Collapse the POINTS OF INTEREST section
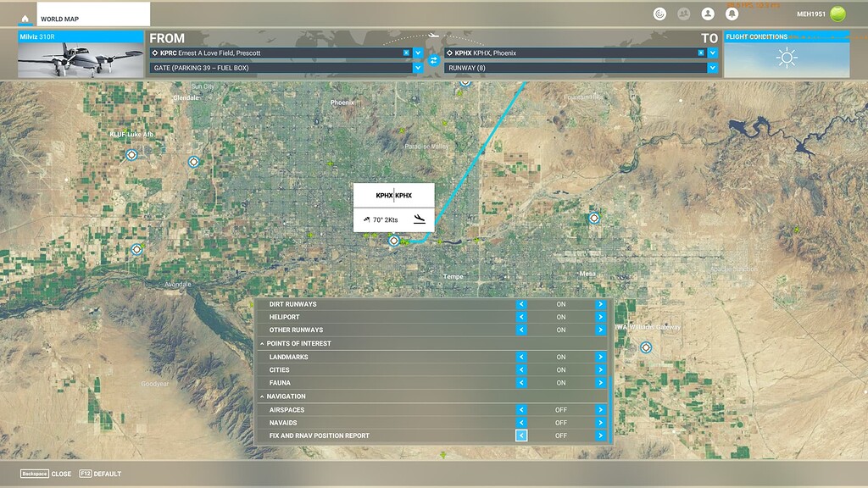This screenshot has height=488, width=868. click(x=264, y=343)
